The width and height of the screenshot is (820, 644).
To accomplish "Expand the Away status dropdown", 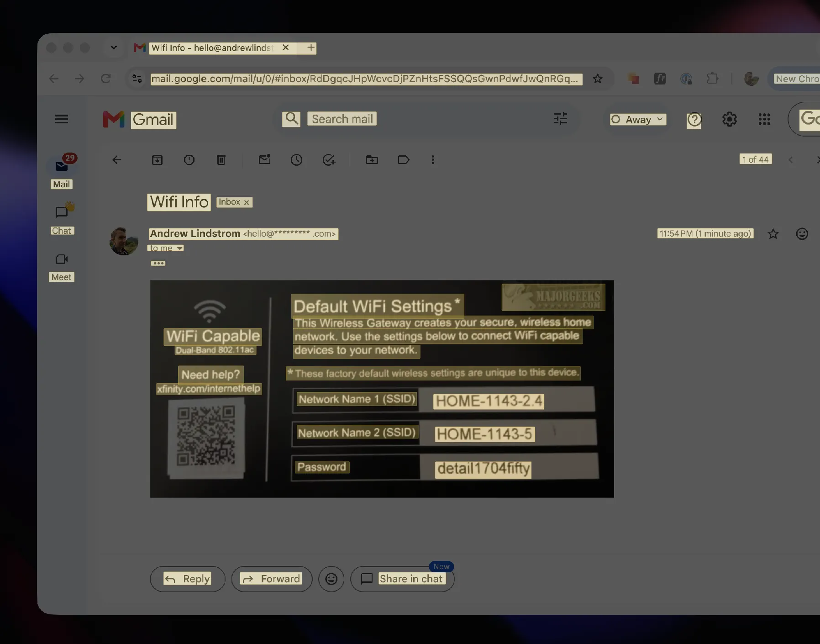I will [638, 119].
